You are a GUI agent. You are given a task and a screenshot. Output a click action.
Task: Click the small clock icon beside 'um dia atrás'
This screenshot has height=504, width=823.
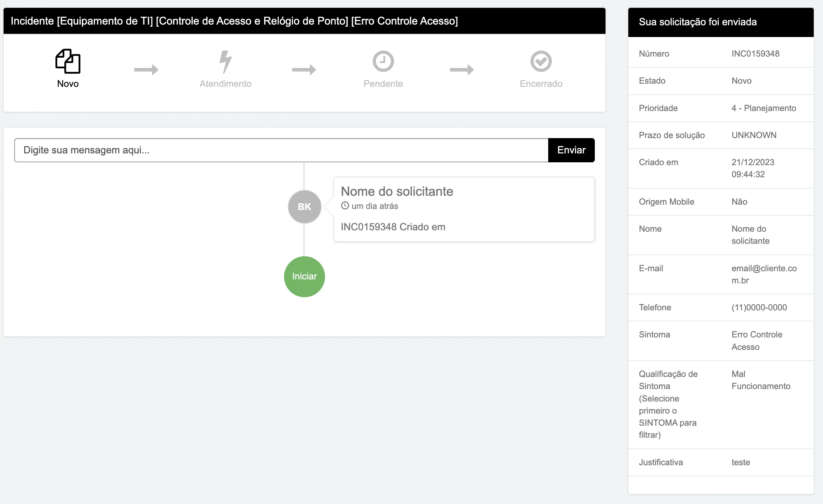(345, 206)
